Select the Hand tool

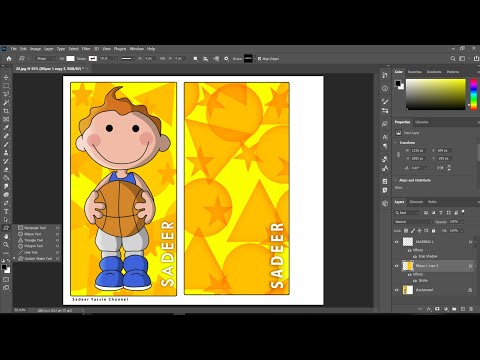tap(6, 236)
